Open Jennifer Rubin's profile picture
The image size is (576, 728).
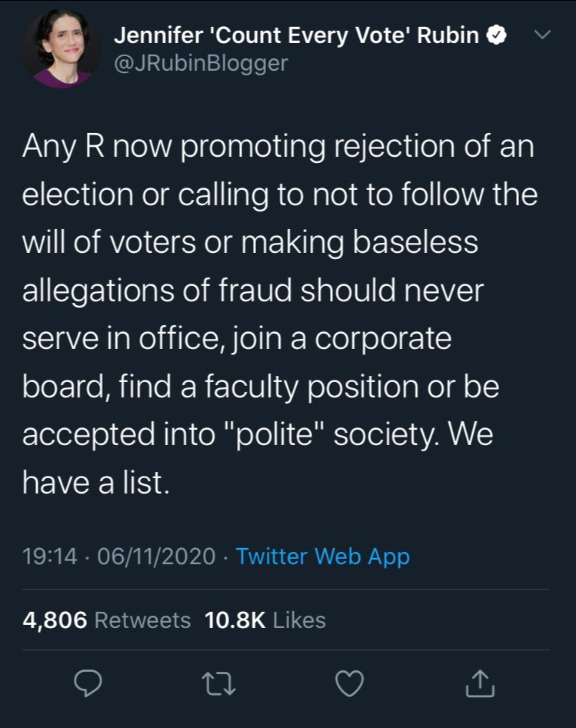(61, 49)
